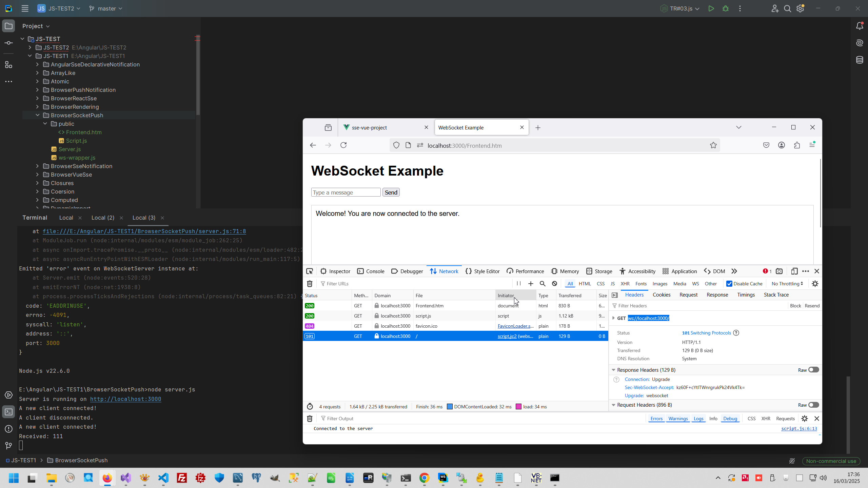The image size is (868, 488).
Task: Clear the network log with trash icon
Action: click(x=310, y=284)
